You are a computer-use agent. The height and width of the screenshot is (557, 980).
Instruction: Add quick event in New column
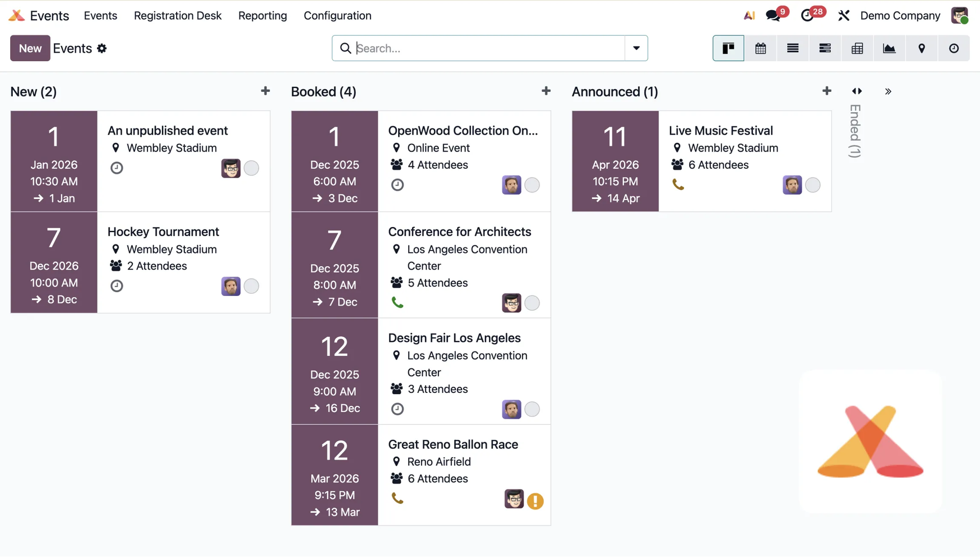tap(265, 91)
